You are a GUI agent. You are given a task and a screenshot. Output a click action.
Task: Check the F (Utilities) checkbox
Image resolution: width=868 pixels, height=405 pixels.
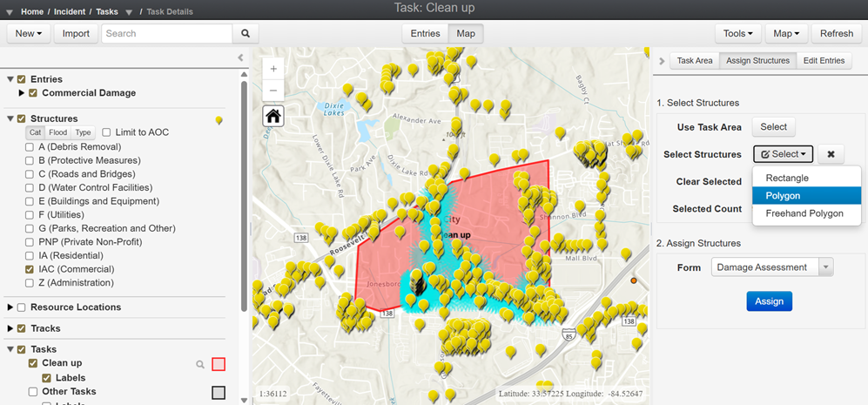coord(30,215)
